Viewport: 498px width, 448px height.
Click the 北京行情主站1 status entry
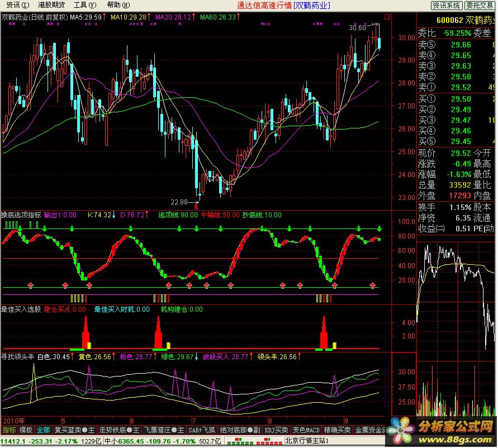point(306,441)
